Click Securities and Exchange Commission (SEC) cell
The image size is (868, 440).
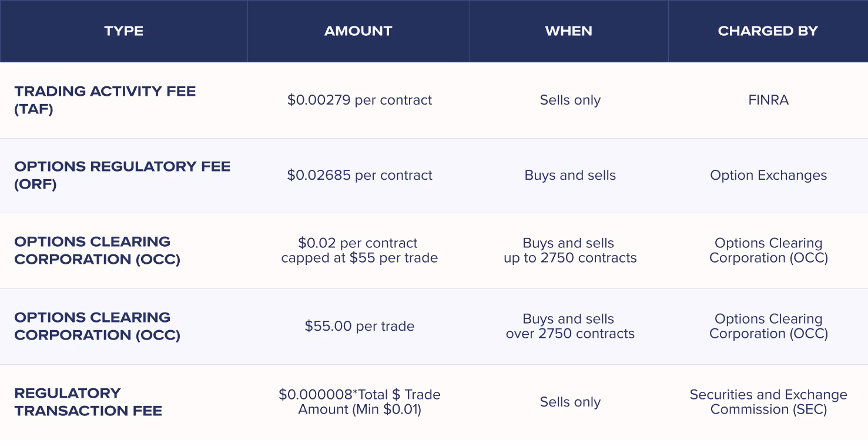point(768,402)
